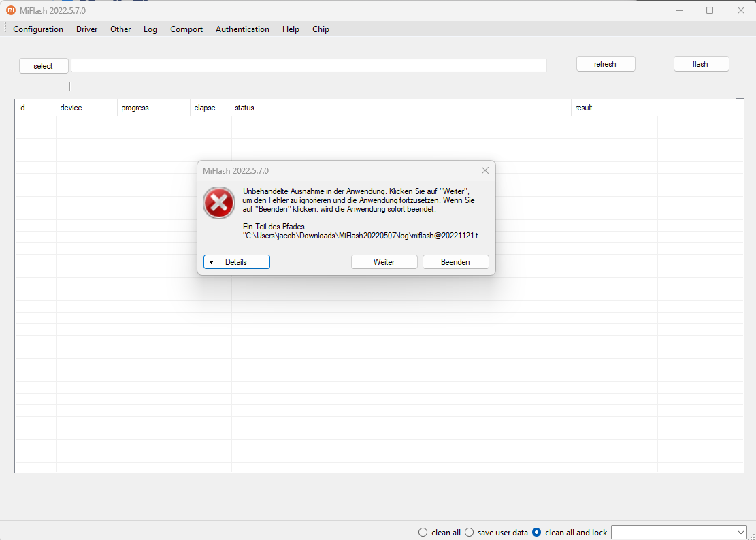Maximize the MiFlash window

click(x=710, y=10)
